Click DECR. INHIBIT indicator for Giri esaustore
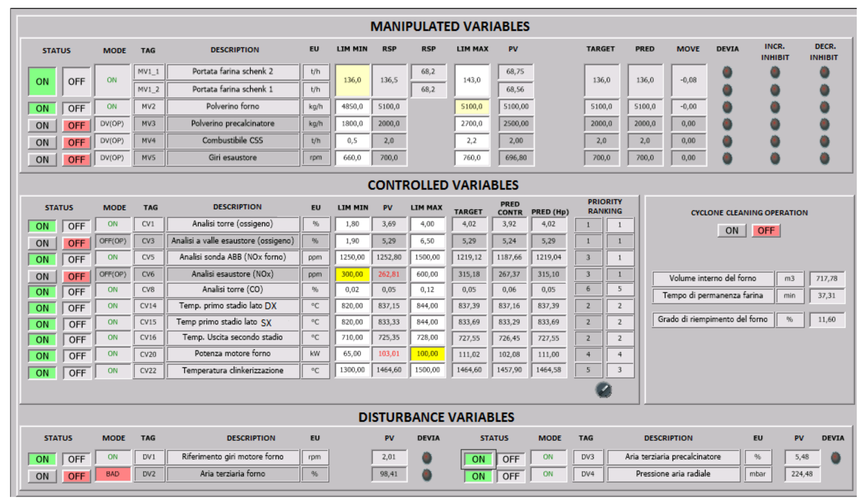This screenshot has height=504, width=867. coord(824,158)
